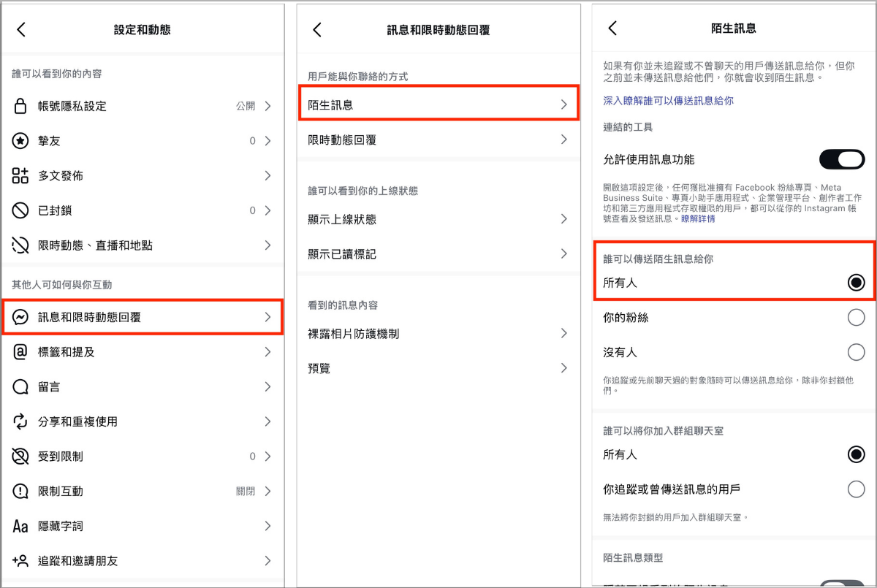Tap the blocked circle icon beside 已封鎖
Image resolution: width=877 pixels, height=588 pixels.
click(x=20, y=210)
